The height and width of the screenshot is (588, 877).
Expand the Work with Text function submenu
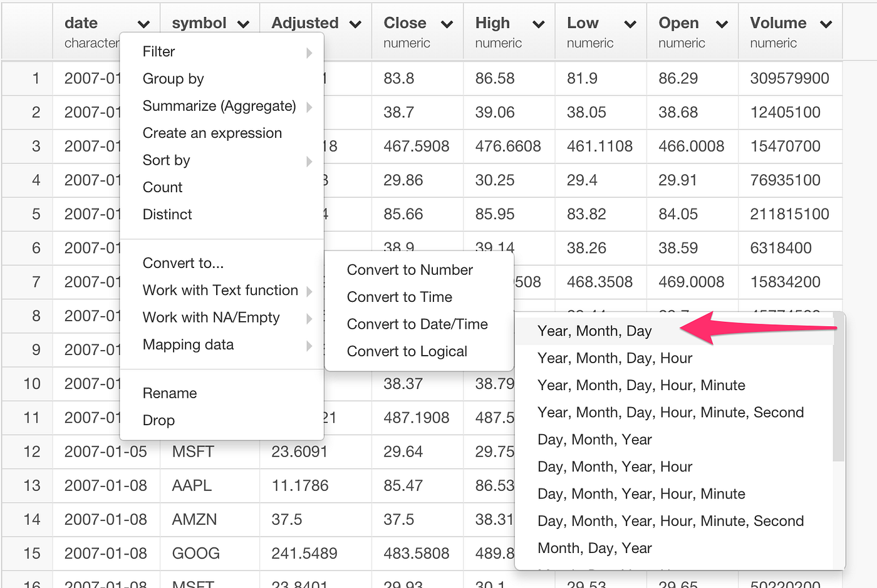220,290
